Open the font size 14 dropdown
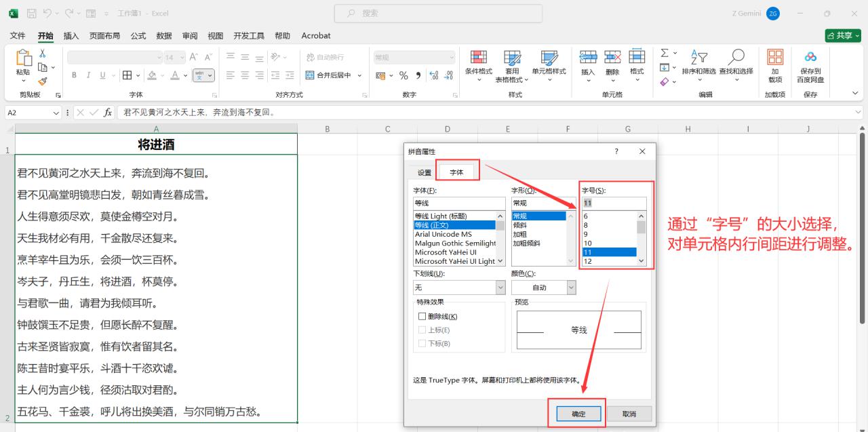 pos(181,58)
